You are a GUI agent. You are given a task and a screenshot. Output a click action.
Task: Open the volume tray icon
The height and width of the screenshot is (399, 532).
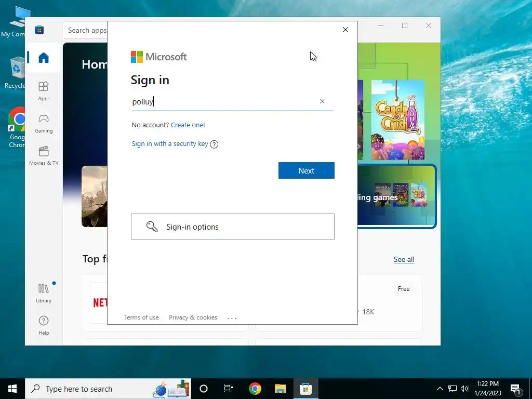[x=464, y=389]
